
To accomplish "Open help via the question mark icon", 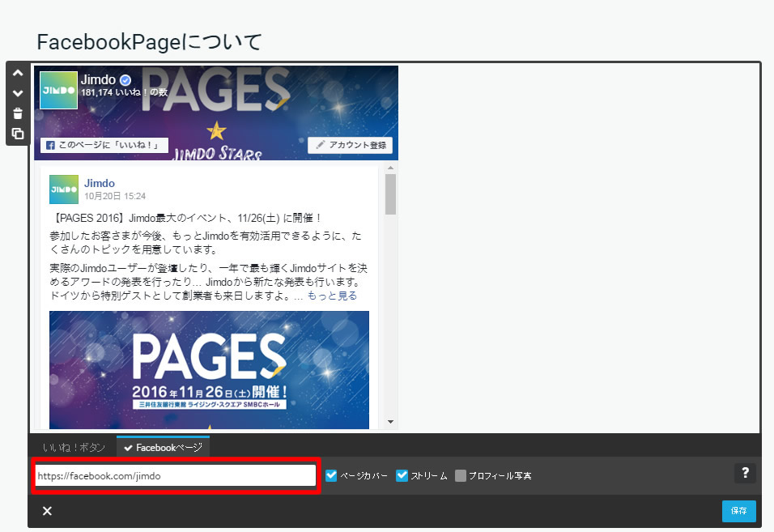I will point(745,473).
